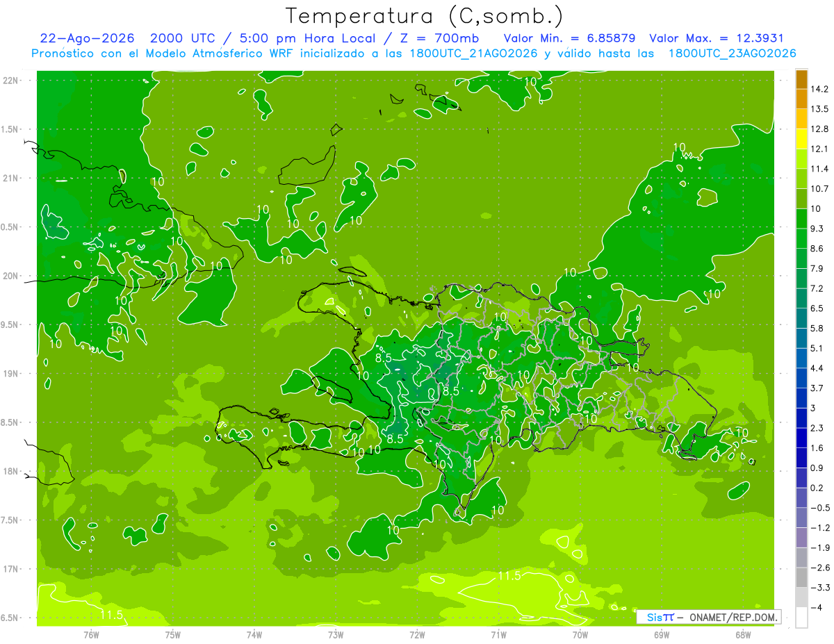Click the '14.2' value on the color legend
The width and height of the screenshot is (834, 644).
click(x=819, y=89)
